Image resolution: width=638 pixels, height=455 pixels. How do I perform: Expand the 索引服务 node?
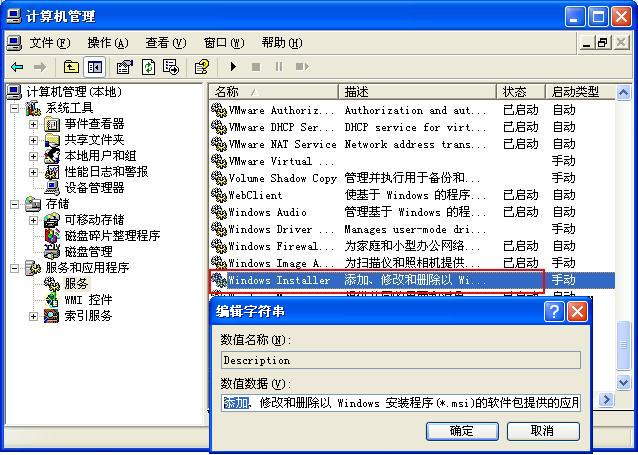[33, 316]
